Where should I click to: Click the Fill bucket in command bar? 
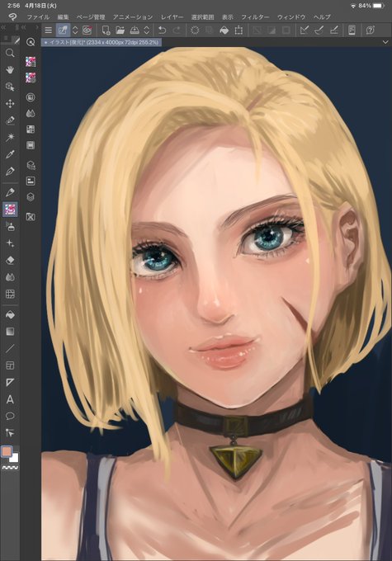tap(224, 30)
